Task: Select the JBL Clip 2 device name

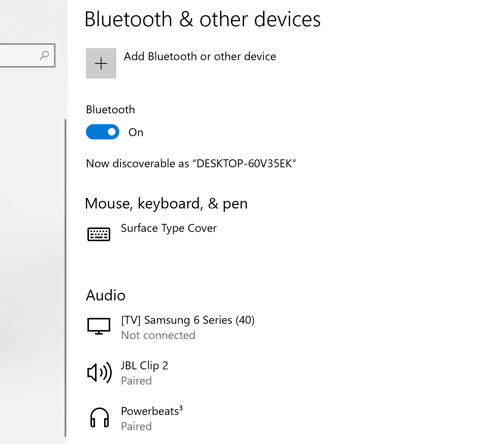Action: [144, 366]
